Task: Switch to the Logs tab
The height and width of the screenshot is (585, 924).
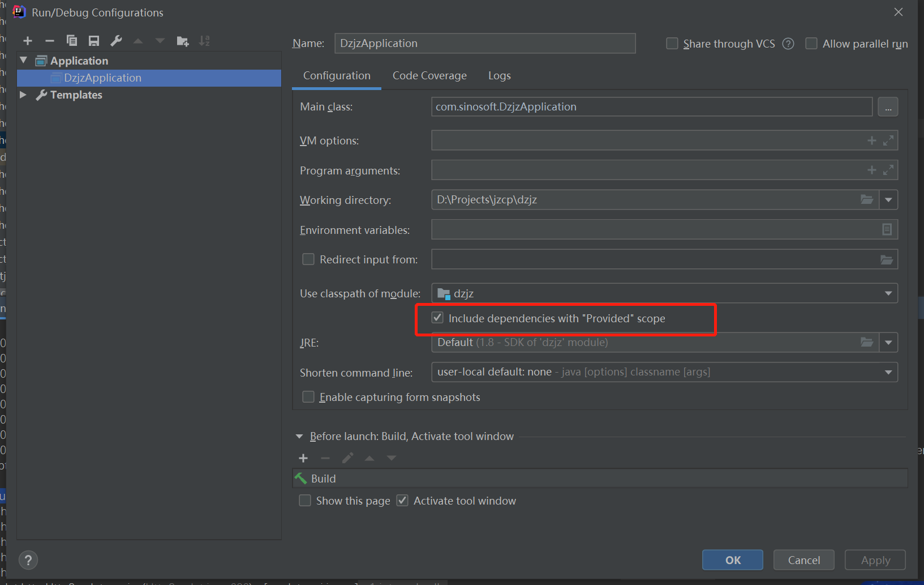Action: coord(499,76)
